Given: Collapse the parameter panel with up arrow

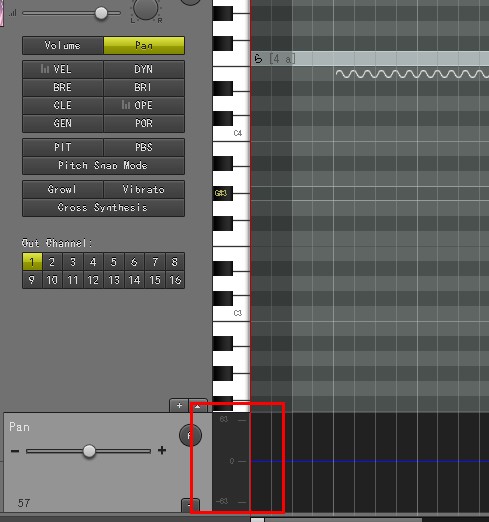Looking at the screenshot, I should coord(198,406).
